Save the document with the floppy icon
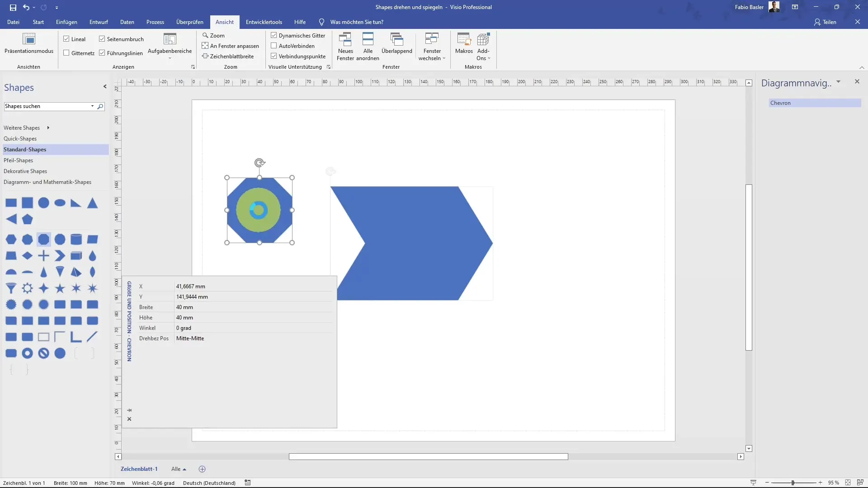 13,7
